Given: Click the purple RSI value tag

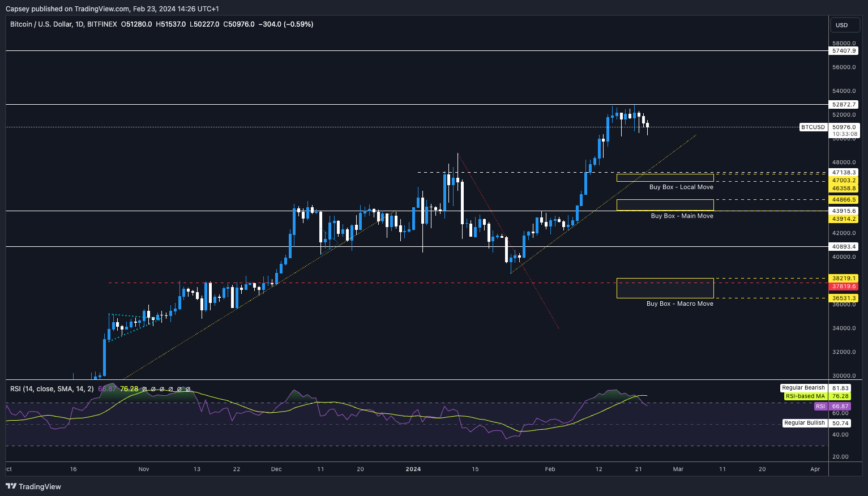Looking at the screenshot, I should [820, 407].
